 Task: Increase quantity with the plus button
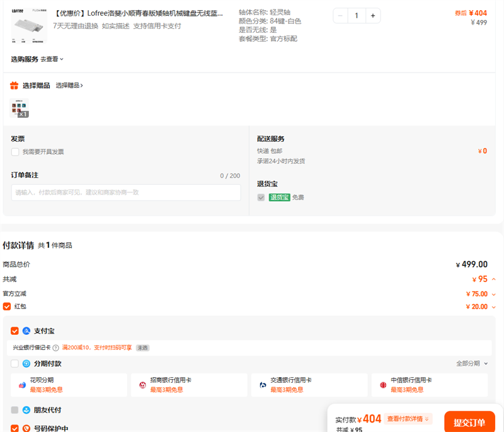point(372,16)
